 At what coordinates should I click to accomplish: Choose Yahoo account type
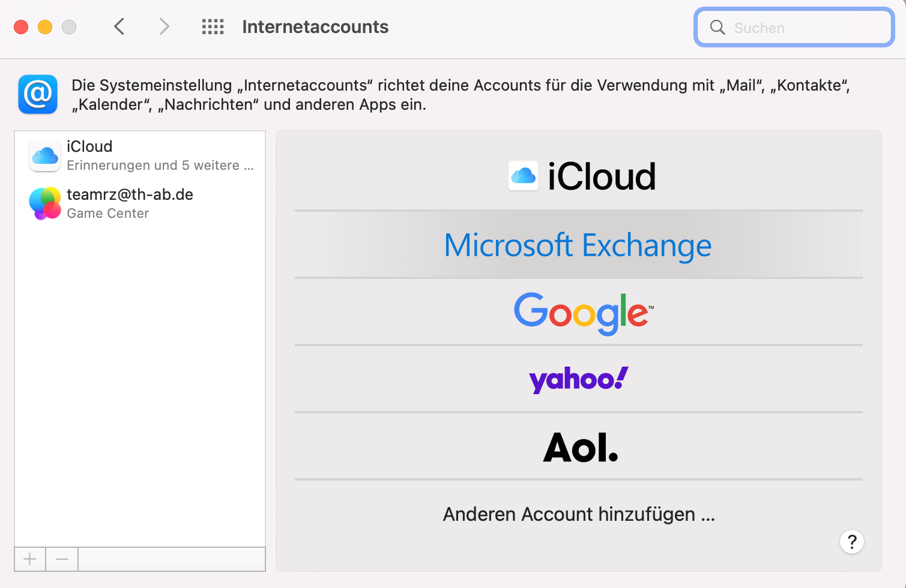(579, 379)
